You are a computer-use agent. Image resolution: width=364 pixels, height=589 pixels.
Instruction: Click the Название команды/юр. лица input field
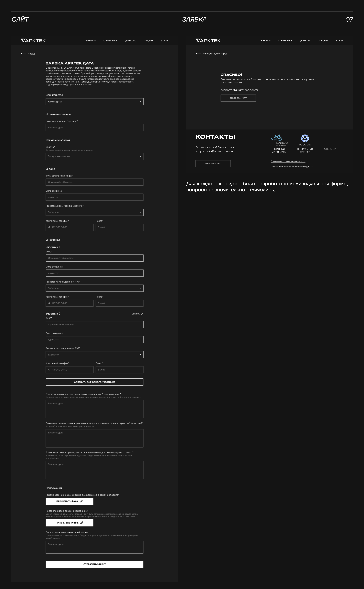pyautogui.click(x=94, y=127)
